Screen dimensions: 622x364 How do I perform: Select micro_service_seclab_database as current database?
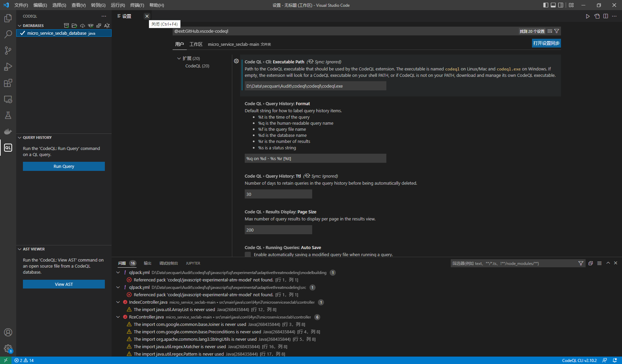tap(64, 33)
